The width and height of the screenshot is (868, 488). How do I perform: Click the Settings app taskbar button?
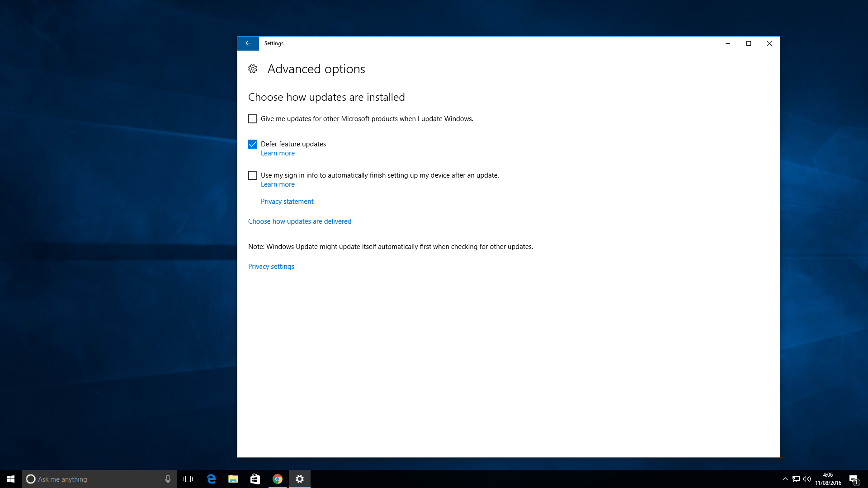[300, 479]
